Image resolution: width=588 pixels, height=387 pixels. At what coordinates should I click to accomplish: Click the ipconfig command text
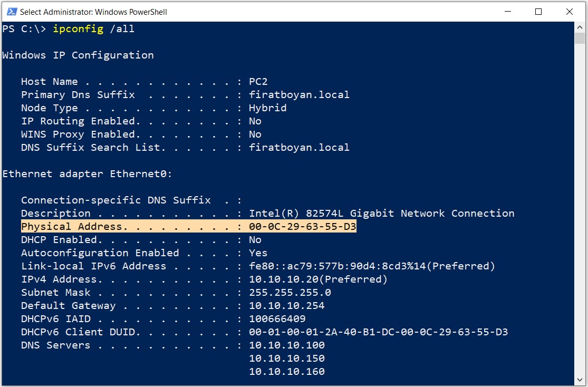point(78,29)
